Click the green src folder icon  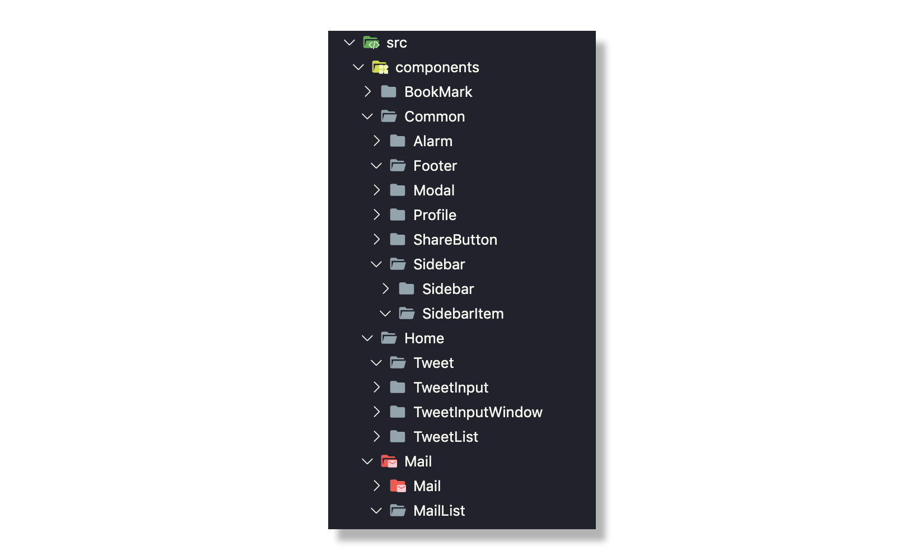tap(371, 43)
